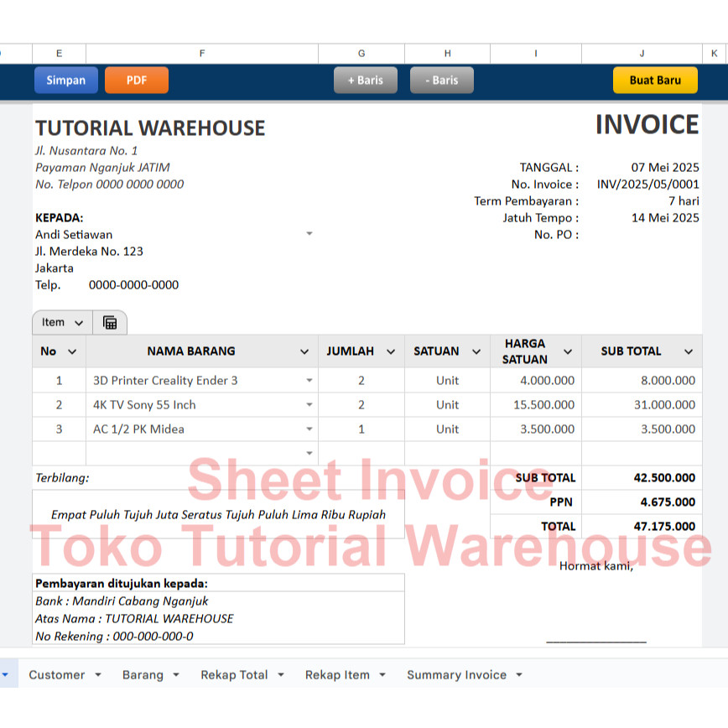The image size is (728, 728).
Task: Click Atas Nama : TUTORIAL WAREHOUSE line
Action: click(x=134, y=618)
